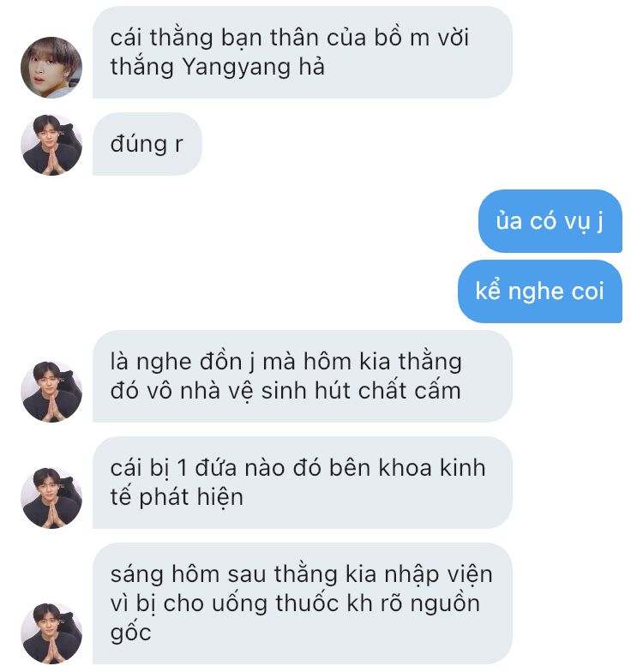Select the "cái thằng bạn thân" message bubble
643x672 pixels.
click(303, 52)
